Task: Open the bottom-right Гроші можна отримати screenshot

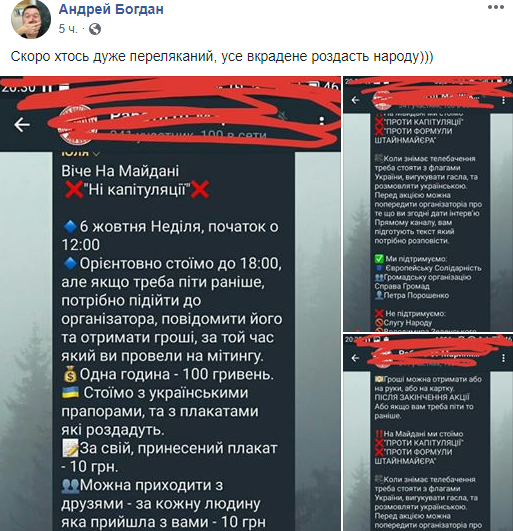Action: pos(428,432)
